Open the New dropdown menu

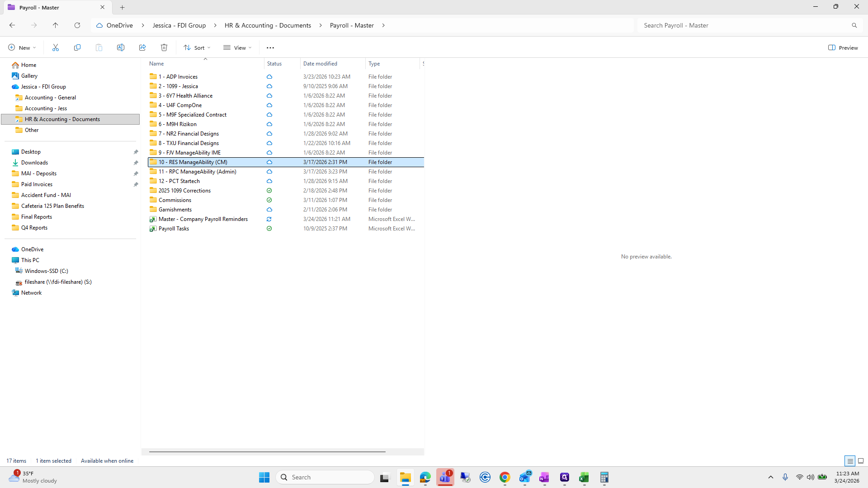21,47
